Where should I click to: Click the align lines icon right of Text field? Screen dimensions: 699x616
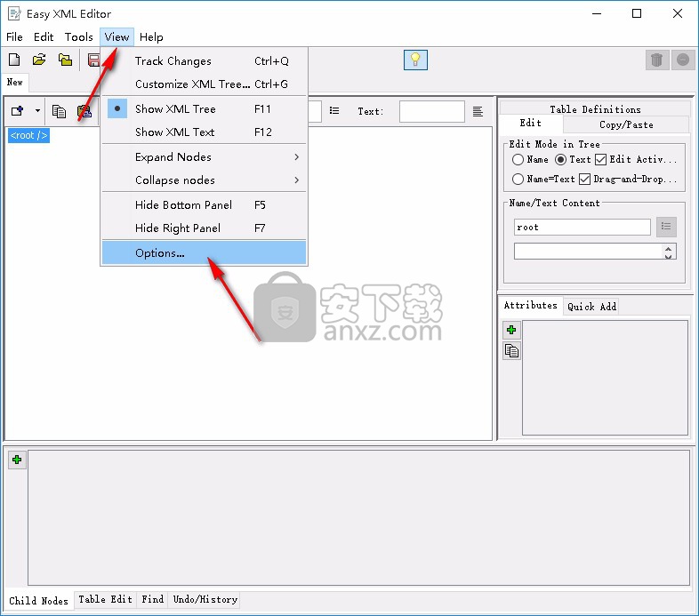[x=478, y=111]
